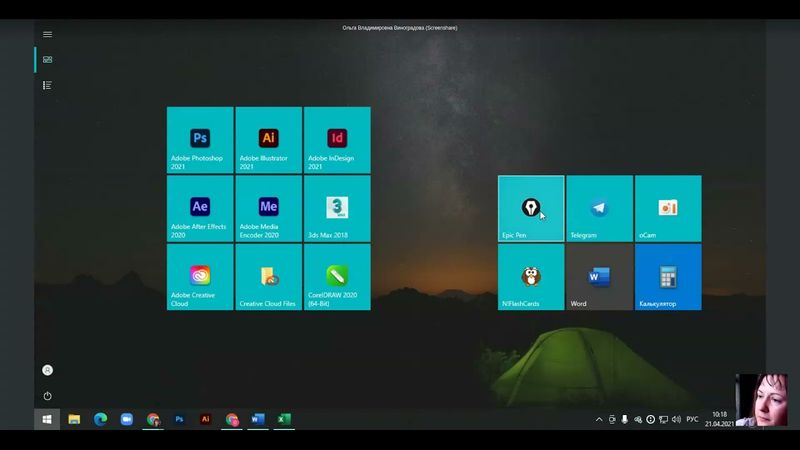
Task: Launch the Epic Pen tile
Action: click(x=531, y=208)
